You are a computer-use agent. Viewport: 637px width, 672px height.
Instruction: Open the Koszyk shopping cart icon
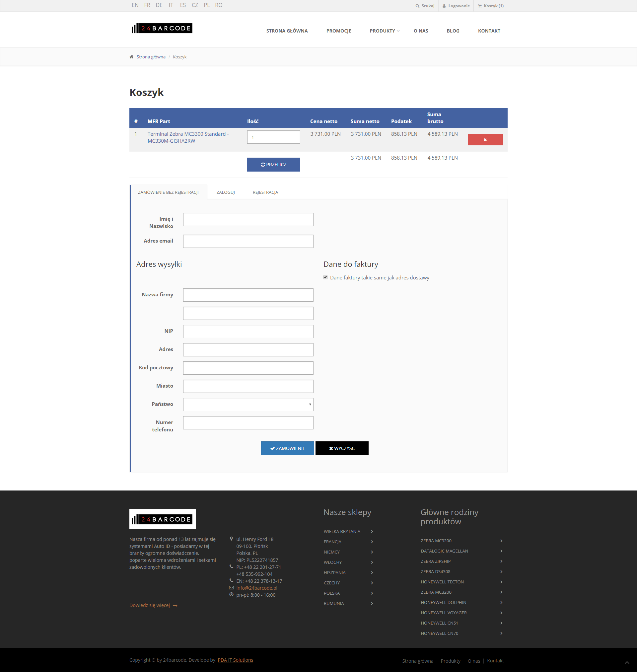(x=479, y=6)
